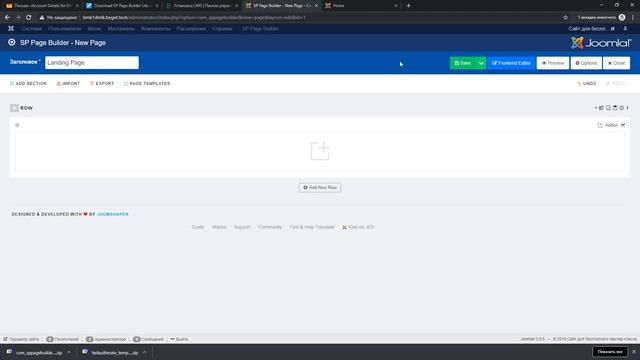The width and height of the screenshot is (640, 360).
Task: Click Import in the builder toolbar
Action: point(68,83)
